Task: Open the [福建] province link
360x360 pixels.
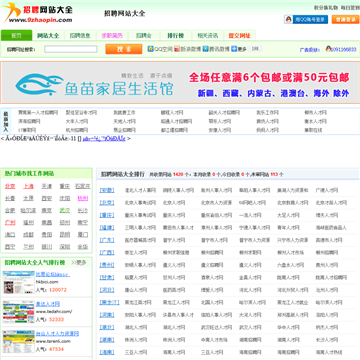Action: (x=107, y=228)
